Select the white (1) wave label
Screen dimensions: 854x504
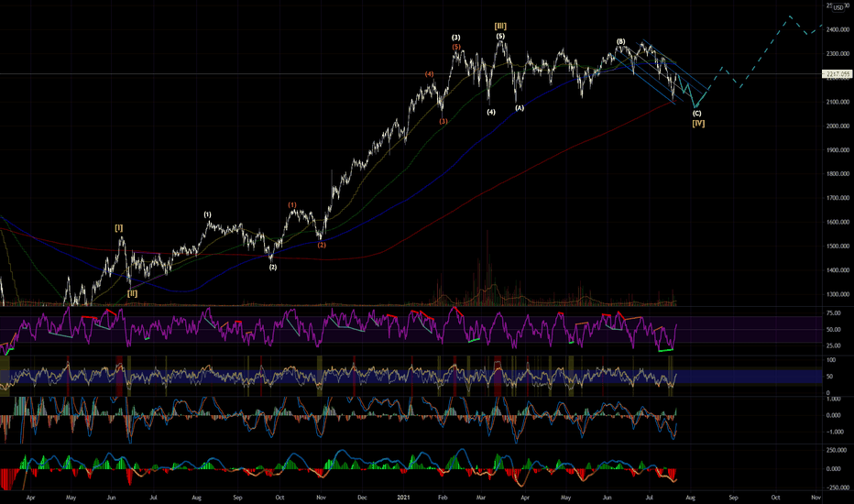pyautogui.click(x=207, y=214)
